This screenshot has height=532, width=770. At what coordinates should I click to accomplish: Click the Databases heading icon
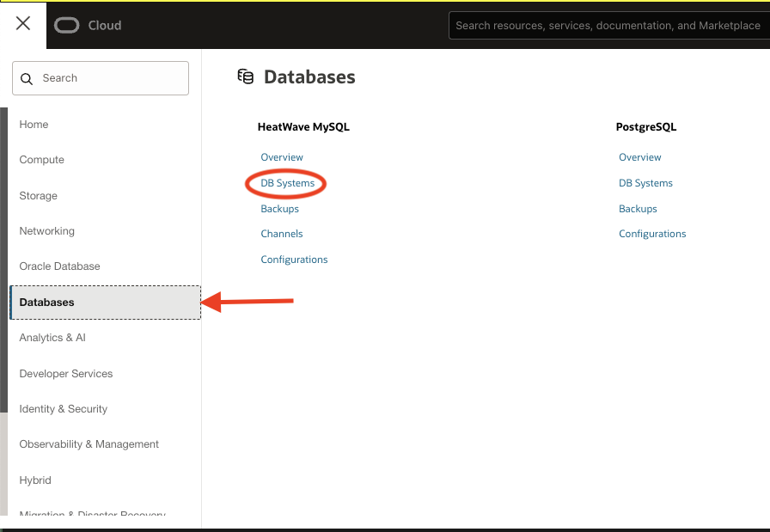click(246, 77)
